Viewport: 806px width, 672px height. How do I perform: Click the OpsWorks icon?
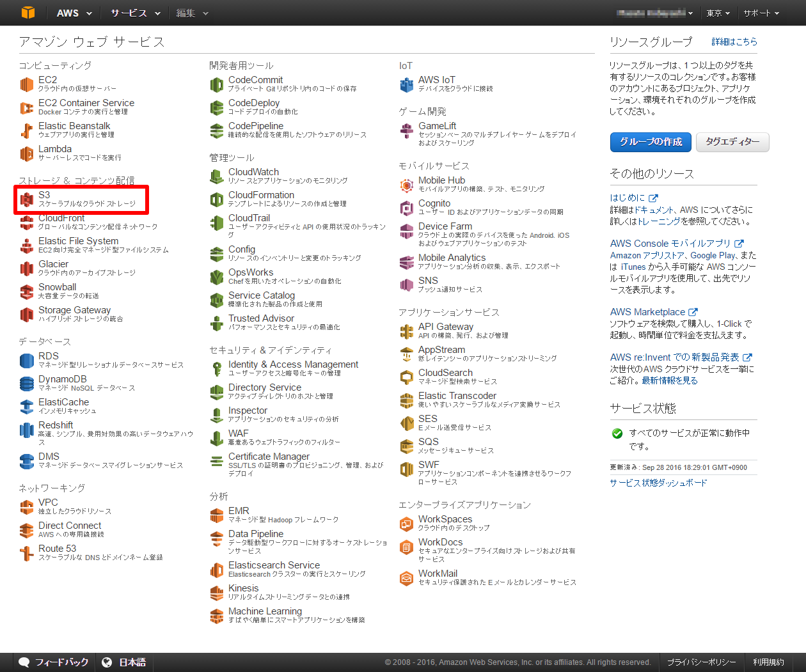pyautogui.click(x=216, y=277)
